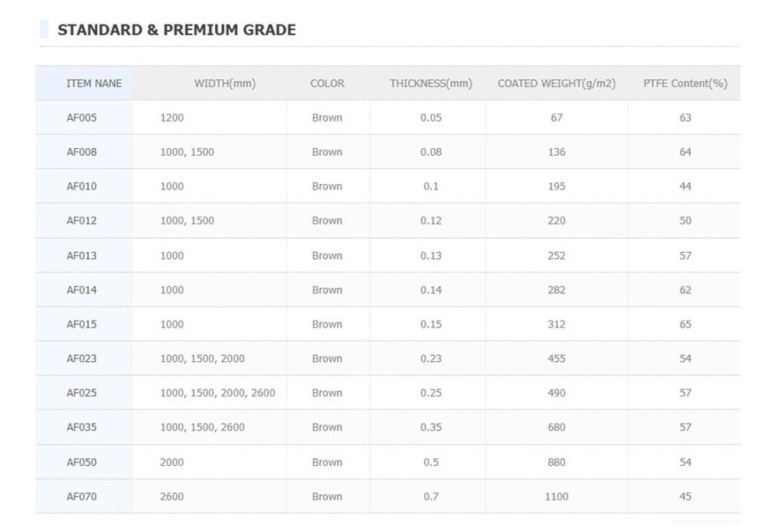
Task: Select the AF008 item row label
Action: [82, 152]
